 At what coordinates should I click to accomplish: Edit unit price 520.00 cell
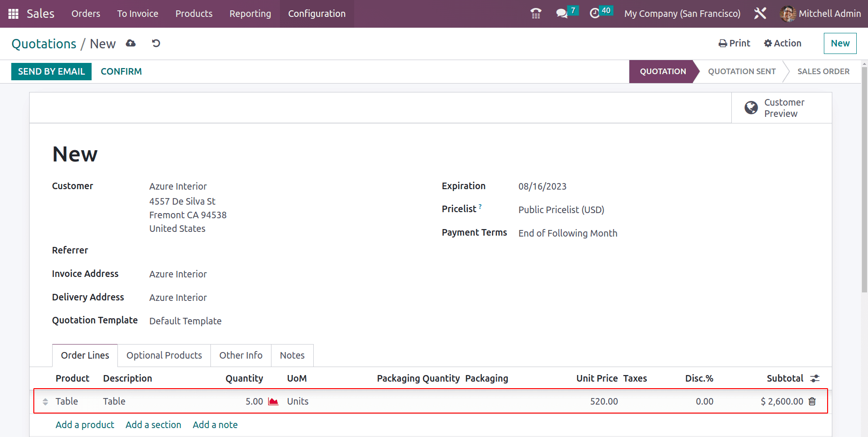pos(604,401)
